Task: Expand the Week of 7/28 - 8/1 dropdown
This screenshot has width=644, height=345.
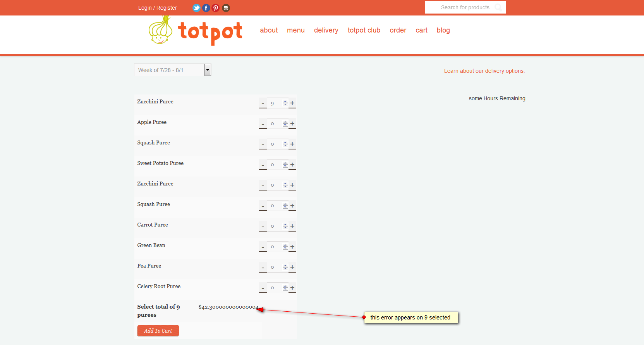Action: [x=172, y=70]
